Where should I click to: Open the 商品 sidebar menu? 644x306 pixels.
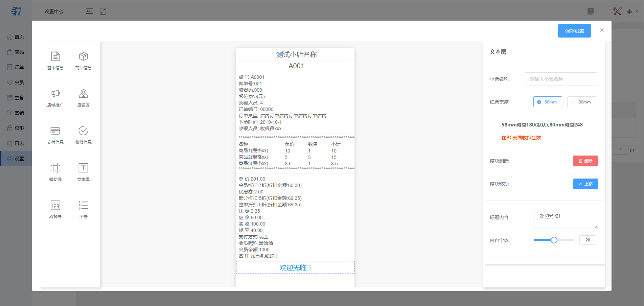[x=16, y=52]
